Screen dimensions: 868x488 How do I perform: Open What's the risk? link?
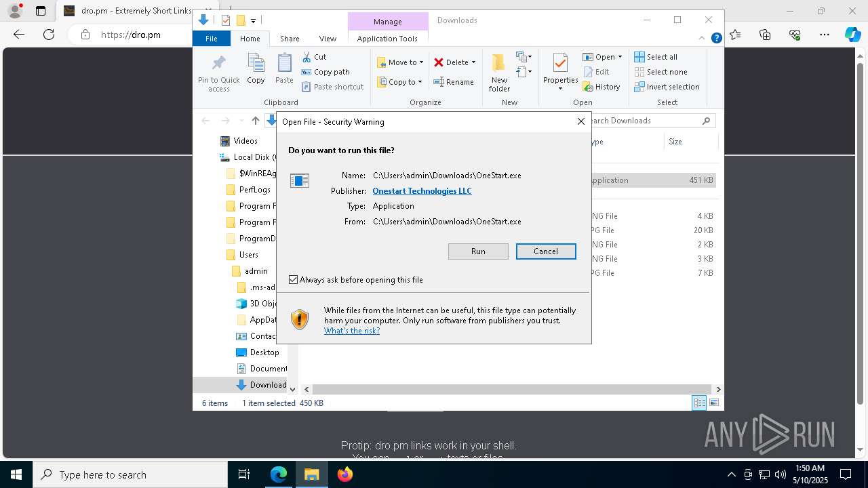click(351, 331)
